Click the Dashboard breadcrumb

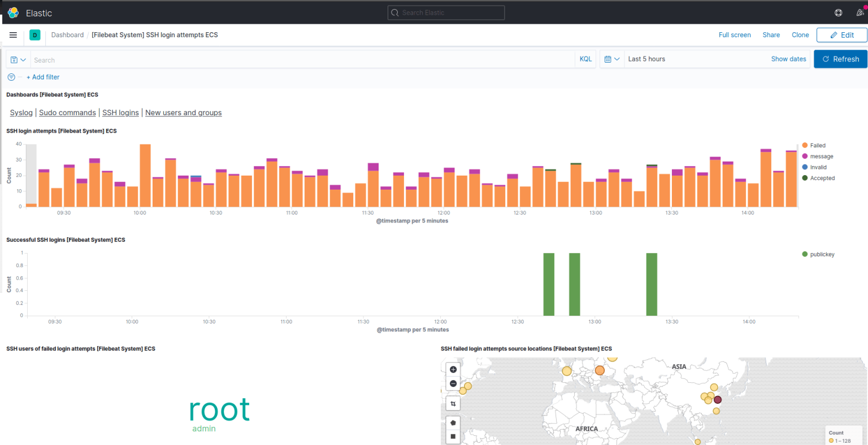pos(67,34)
